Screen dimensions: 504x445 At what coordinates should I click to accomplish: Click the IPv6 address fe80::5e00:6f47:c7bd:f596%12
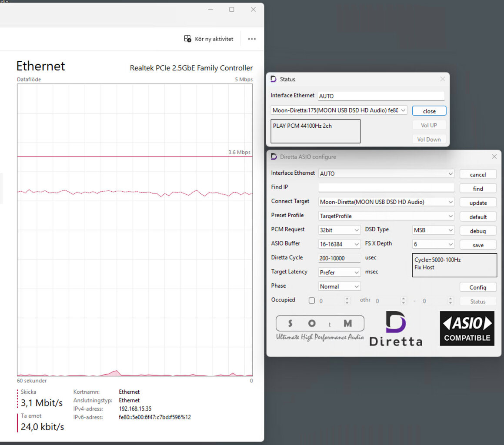[155, 417]
